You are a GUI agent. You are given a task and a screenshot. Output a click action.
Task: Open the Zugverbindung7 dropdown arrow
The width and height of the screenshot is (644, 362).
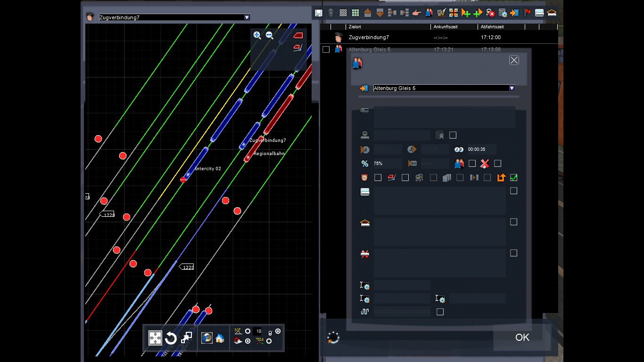(x=247, y=17)
